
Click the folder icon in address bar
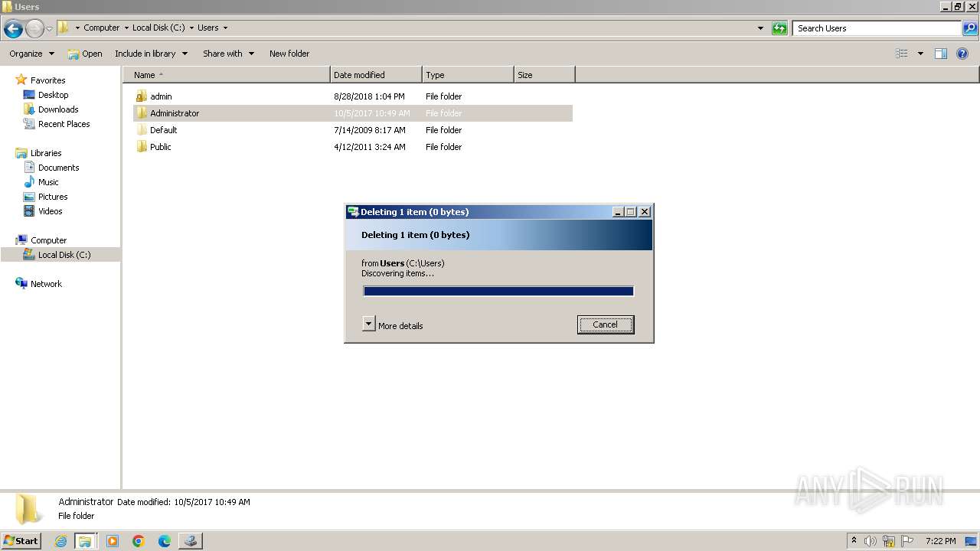click(x=64, y=28)
